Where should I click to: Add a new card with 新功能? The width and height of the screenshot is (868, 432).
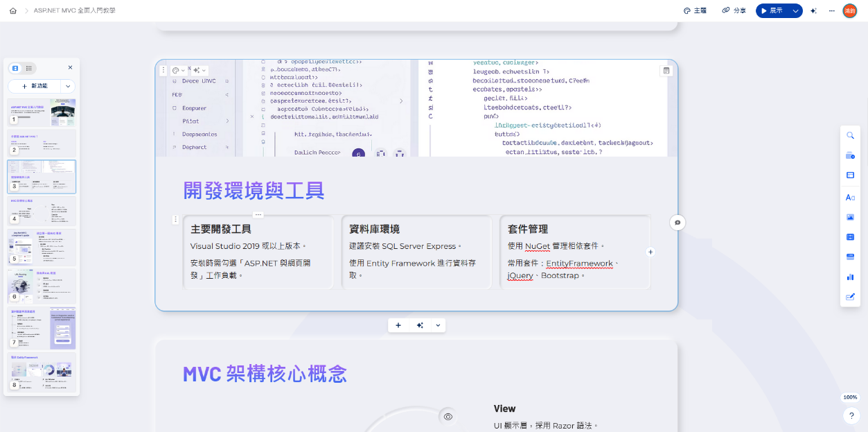pyautogui.click(x=35, y=86)
